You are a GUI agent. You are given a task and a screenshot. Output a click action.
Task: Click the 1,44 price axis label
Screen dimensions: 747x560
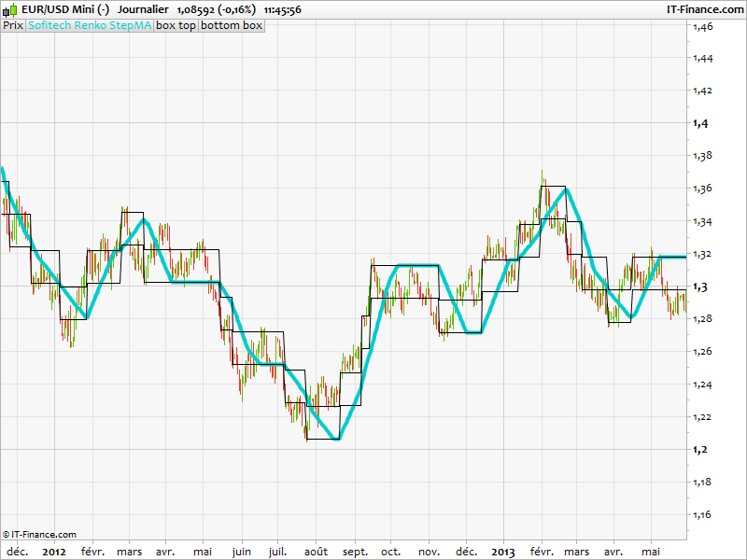[703, 59]
